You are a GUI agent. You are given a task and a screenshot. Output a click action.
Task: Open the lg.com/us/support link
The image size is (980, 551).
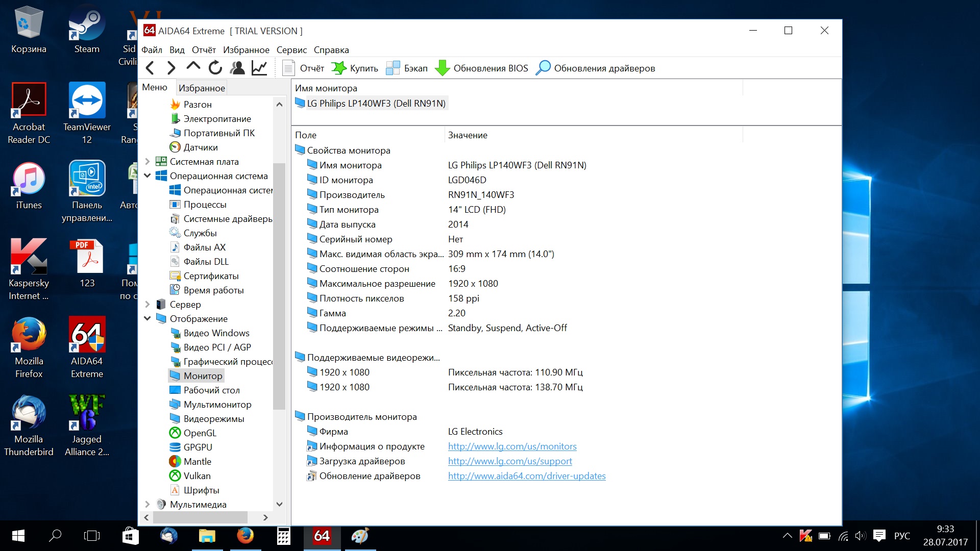tap(510, 461)
